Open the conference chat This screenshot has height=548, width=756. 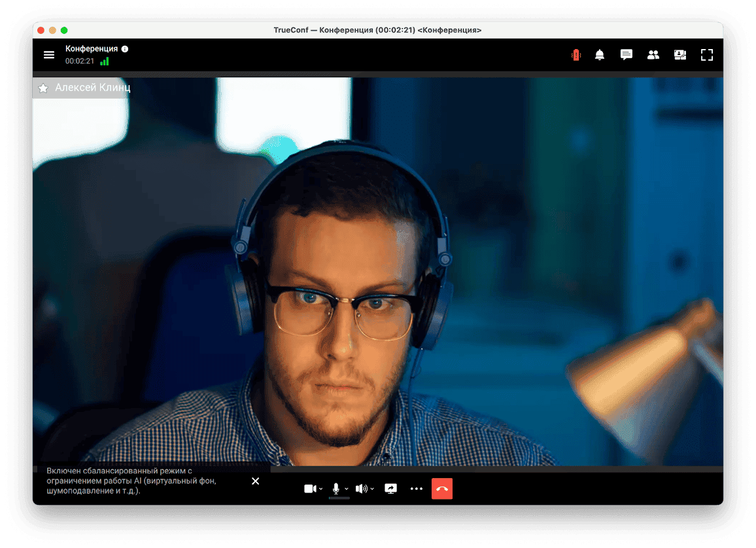(627, 55)
